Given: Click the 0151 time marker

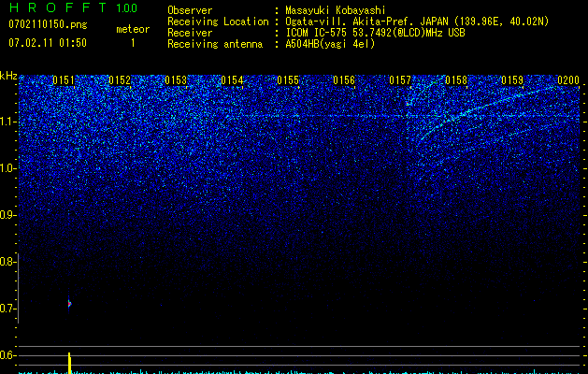Looking at the screenshot, I should click(x=64, y=80).
